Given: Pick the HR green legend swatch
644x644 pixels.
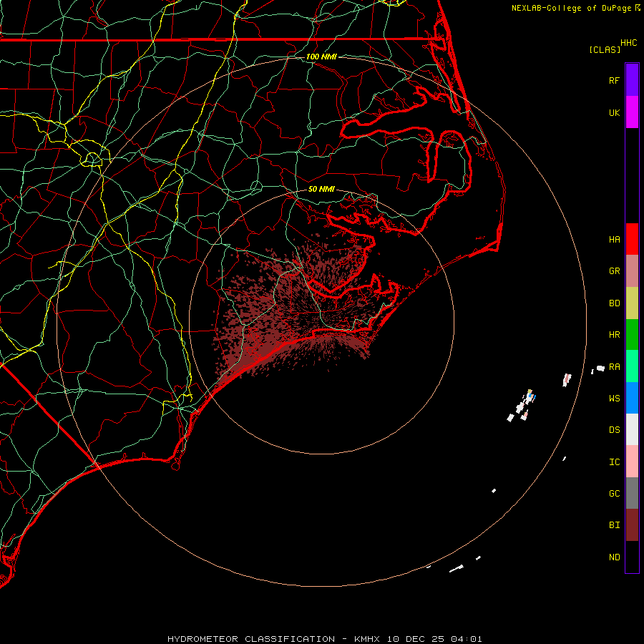Looking at the screenshot, I should pyautogui.click(x=632, y=335).
